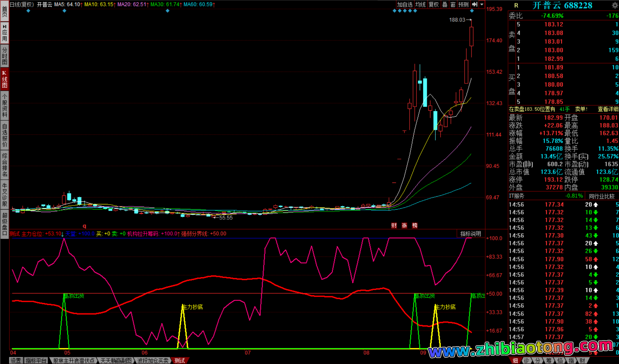Click the red 涨 marker on chart
The image size is (619, 364).
pyautogui.click(x=404, y=225)
